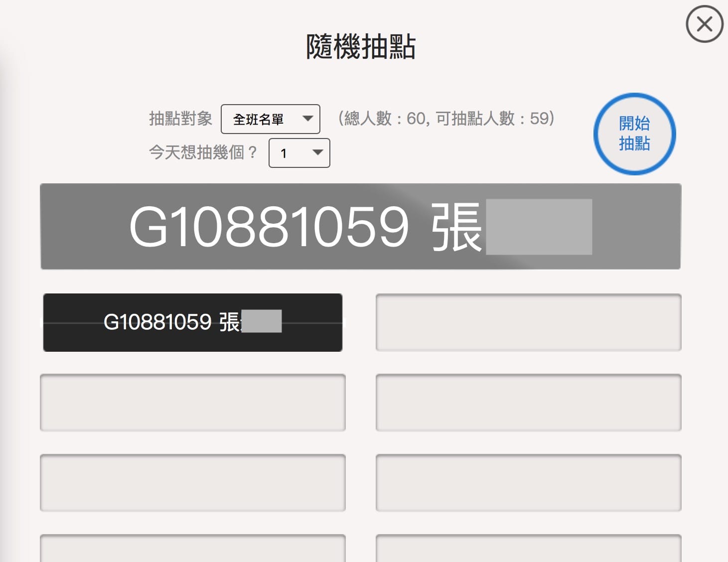Screen dimensions: 728x562
Task: Click the 抽點對象 label
Action: [180, 119]
